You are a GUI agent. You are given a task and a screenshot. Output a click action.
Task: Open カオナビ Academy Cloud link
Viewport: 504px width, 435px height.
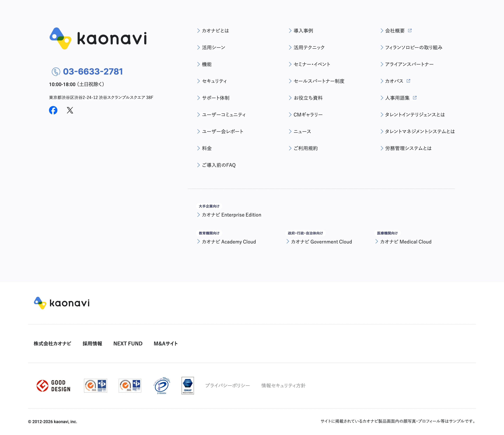point(229,242)
